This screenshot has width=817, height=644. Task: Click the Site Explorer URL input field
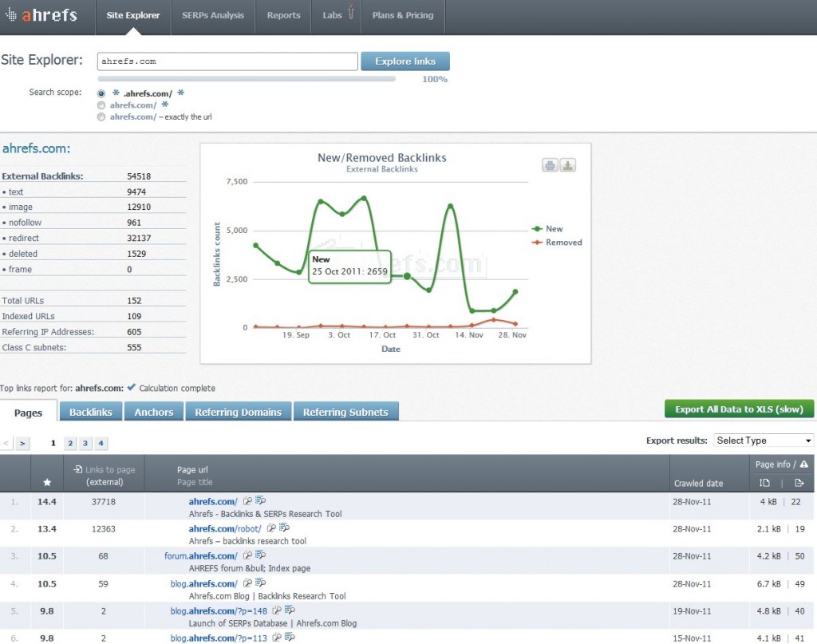pos(227,61)
